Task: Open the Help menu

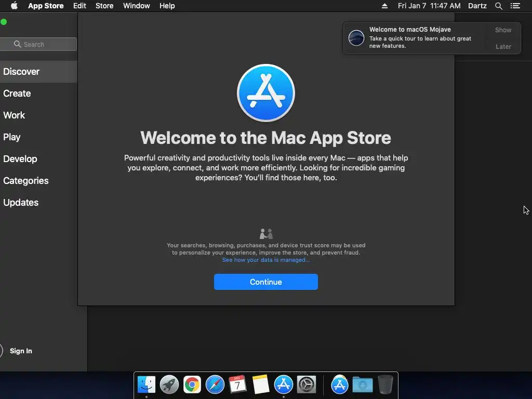Action: coord(167,6)
